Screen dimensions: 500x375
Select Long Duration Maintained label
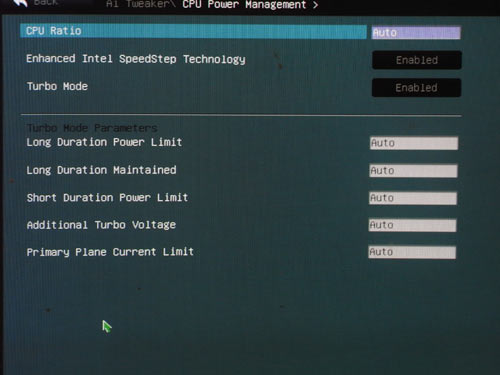(x=101, y=170)
